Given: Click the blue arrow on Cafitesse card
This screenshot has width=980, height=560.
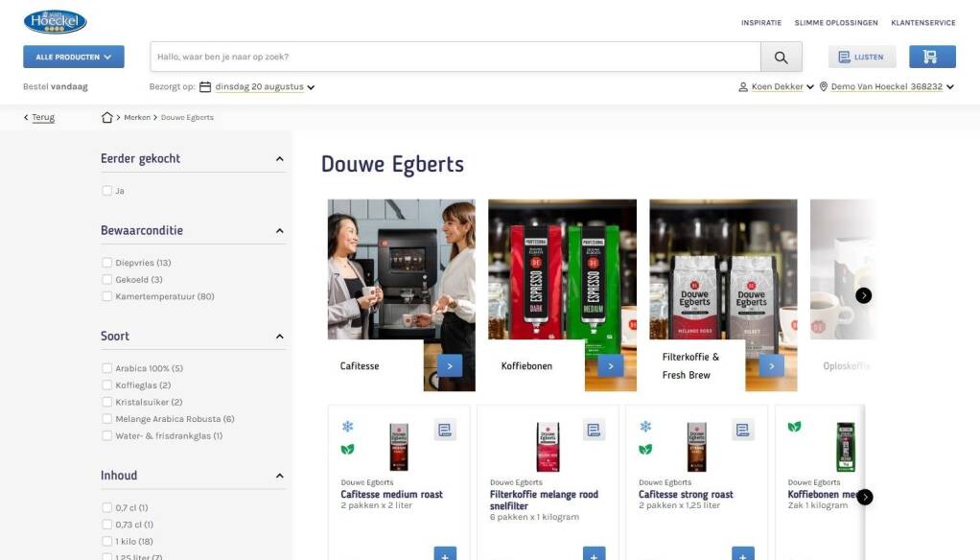Looking at the screenshot, I should (x=450, y=366).
